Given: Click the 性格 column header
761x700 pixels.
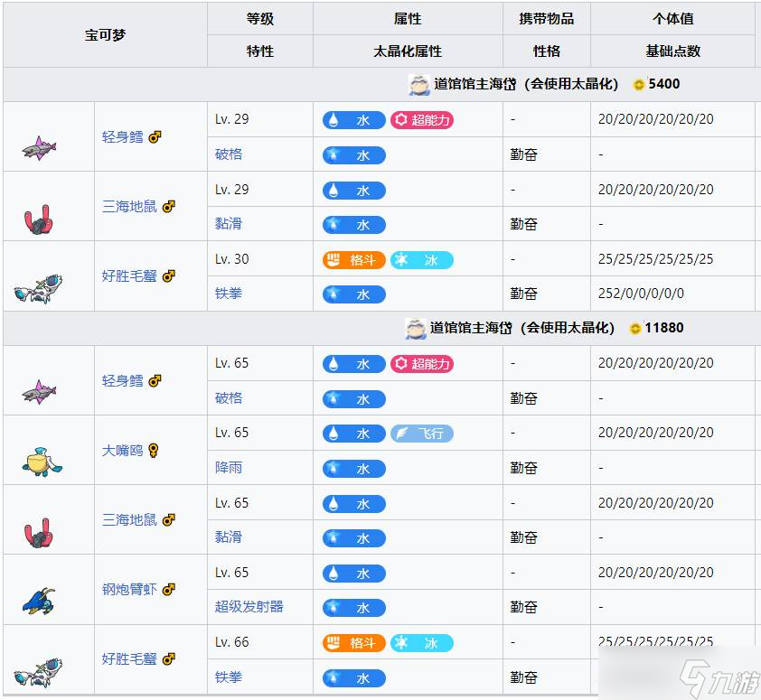Looking at the screenshot, I should tap(547, 51).
